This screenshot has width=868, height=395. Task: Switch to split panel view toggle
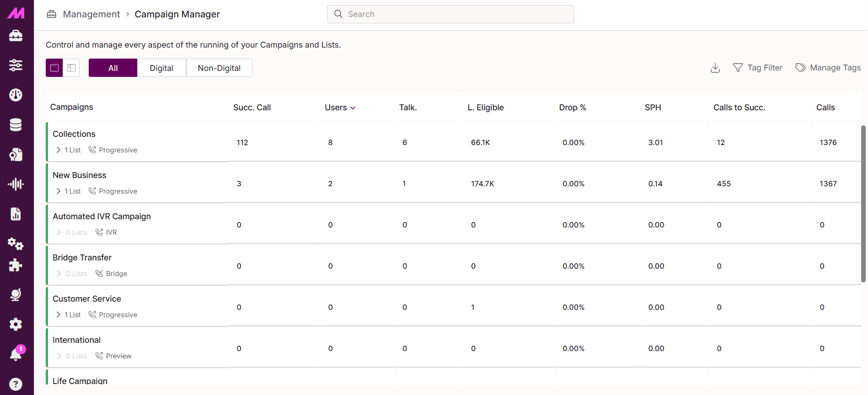[x=71, y=68]
